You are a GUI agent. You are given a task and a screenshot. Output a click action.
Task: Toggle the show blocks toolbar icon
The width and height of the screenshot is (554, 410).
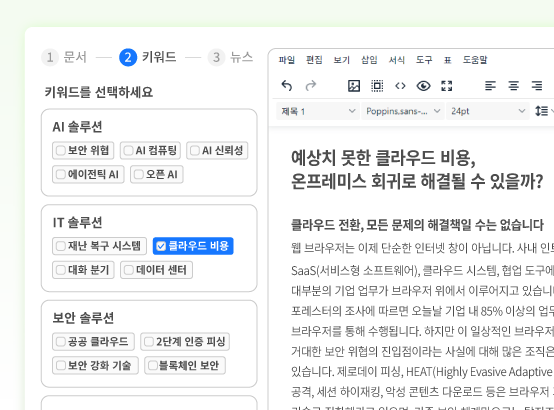[x=377, y=86]
